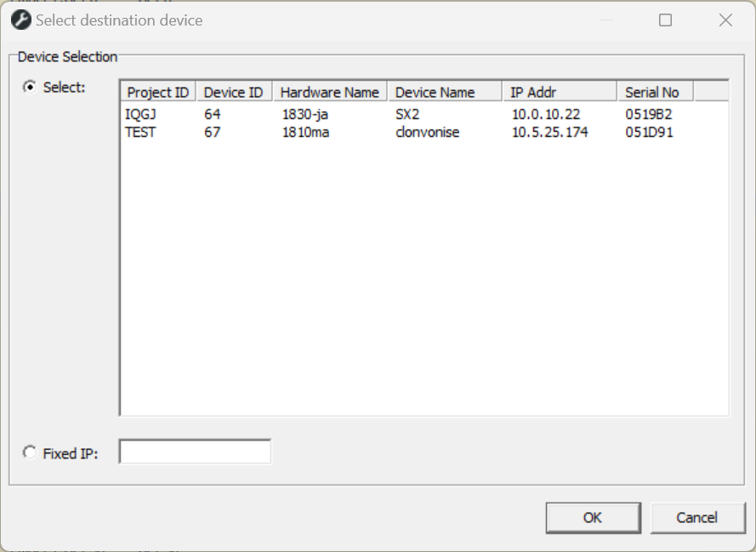The height and width of the screenshot is (552, 756).
Task: Enable the Fixed IP option
Action: point(30,453)
